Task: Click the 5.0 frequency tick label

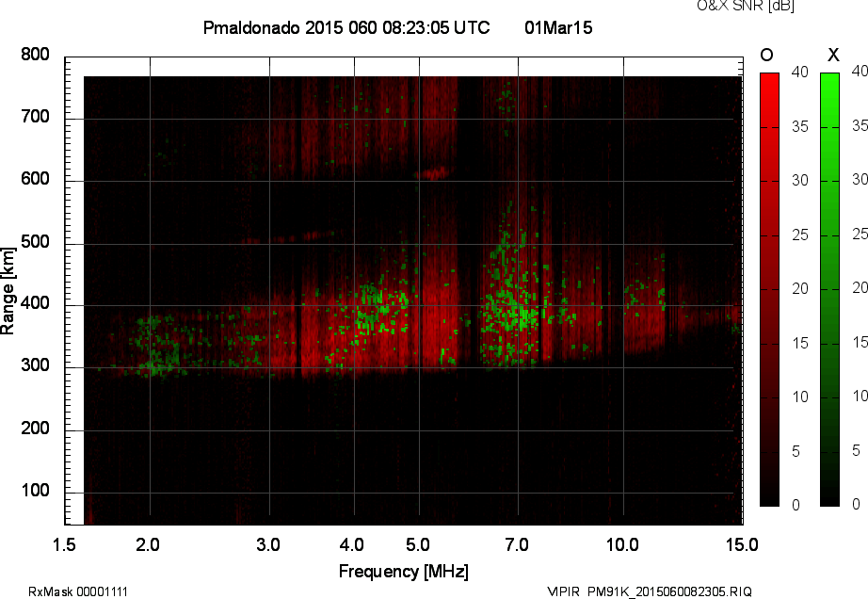Action: (x=417, y=544)
